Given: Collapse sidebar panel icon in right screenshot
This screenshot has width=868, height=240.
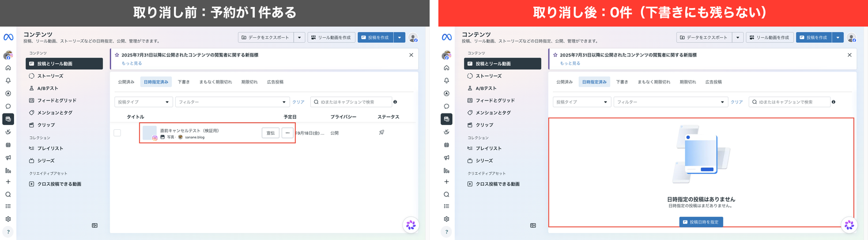Looking at the screenshot, I should 533,225.
